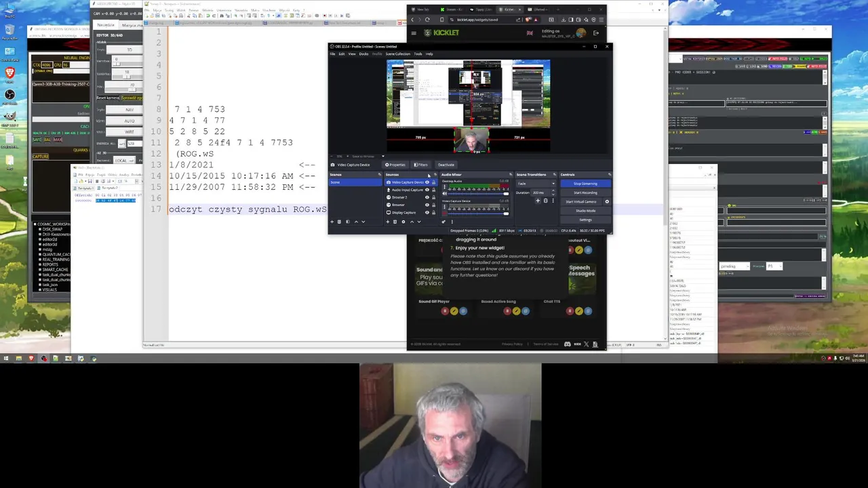
Task: Remove scene transition trash icon
Action: pos(546,201)
